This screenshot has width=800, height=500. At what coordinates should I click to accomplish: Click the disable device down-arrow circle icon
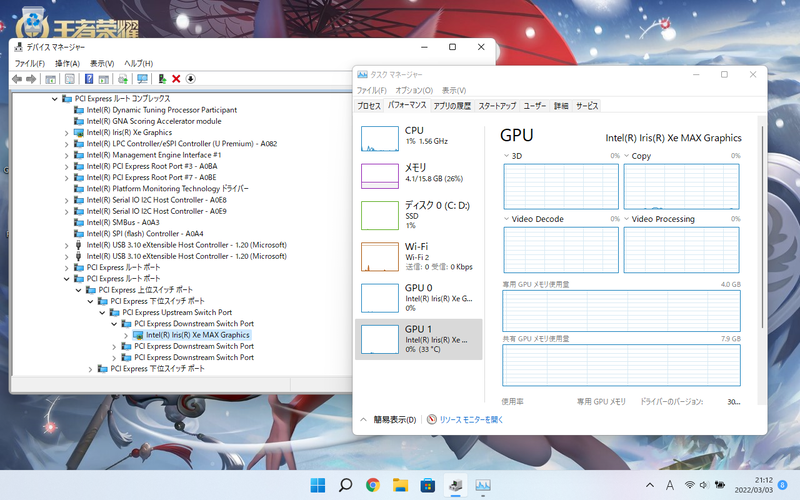coord(190,79)
